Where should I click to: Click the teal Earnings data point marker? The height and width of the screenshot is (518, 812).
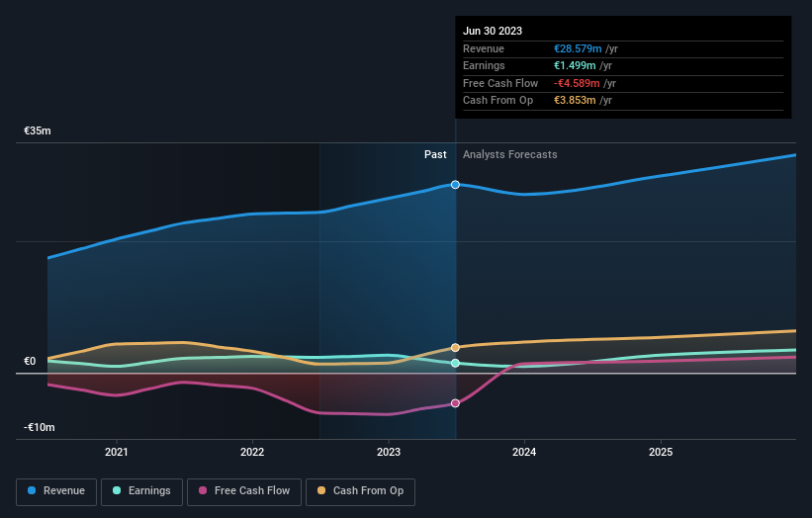tap(455, 363)
